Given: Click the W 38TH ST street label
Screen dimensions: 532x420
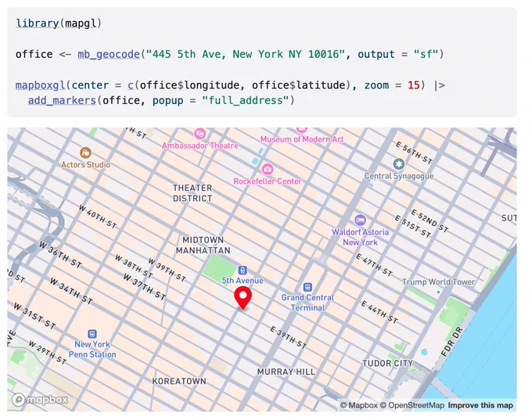Looking at the screenshot, I should tap(134, 266).
